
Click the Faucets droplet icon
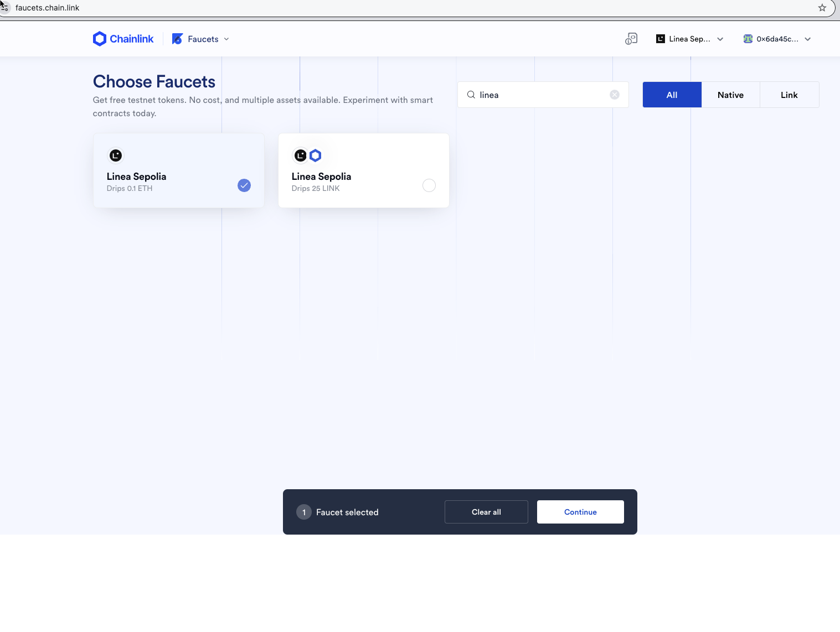point(177,39)
